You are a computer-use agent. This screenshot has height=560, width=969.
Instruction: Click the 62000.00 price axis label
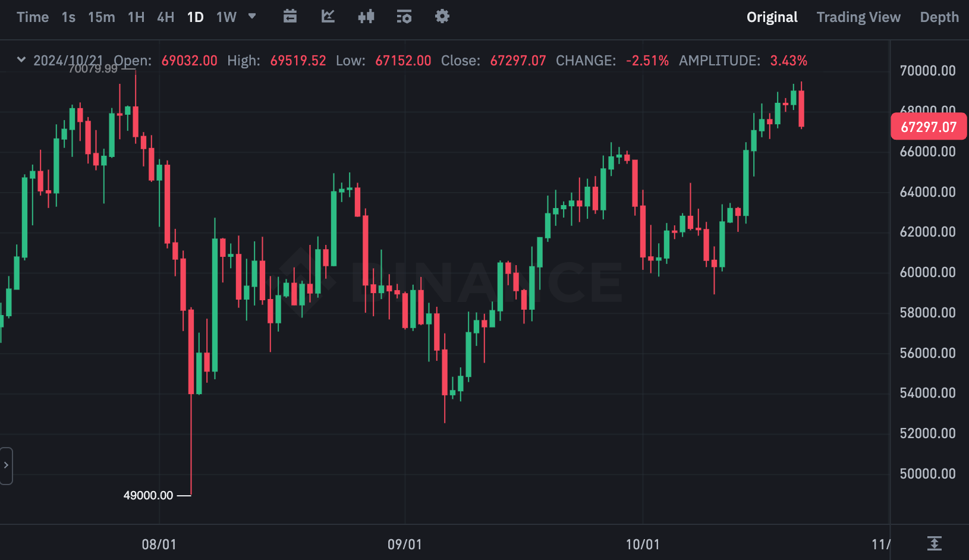pyautogui.click(x=927, y=232)
